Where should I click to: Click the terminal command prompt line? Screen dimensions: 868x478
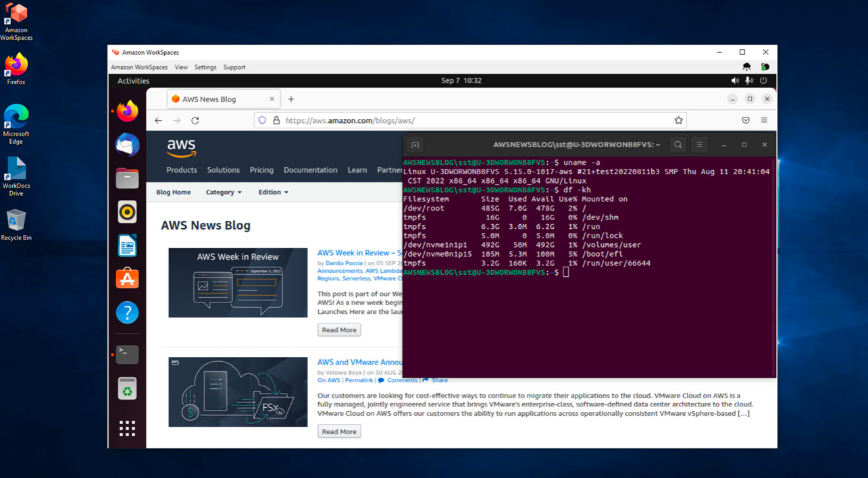tap(486, 272)
